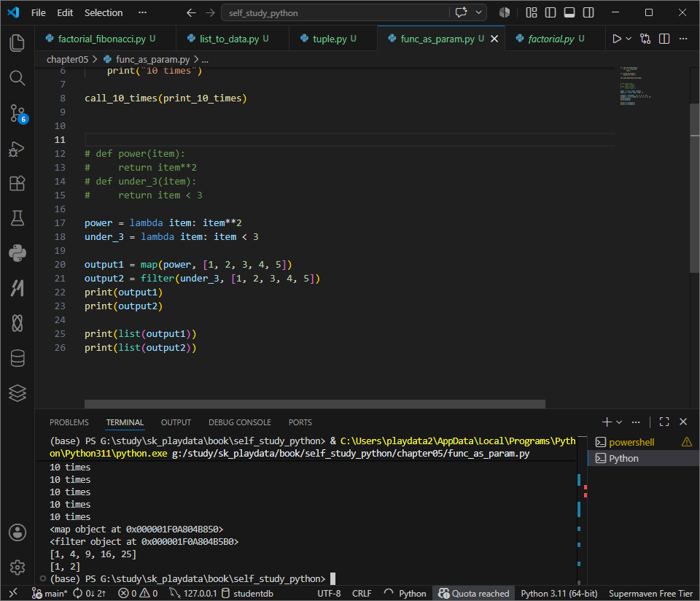Synchronize changes 0 down 2 up

[89, 593]
